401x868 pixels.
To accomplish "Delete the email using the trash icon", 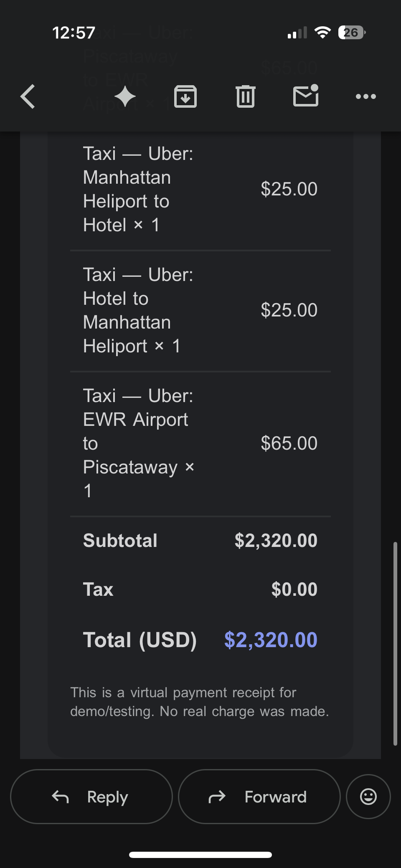I will (246, 96).
